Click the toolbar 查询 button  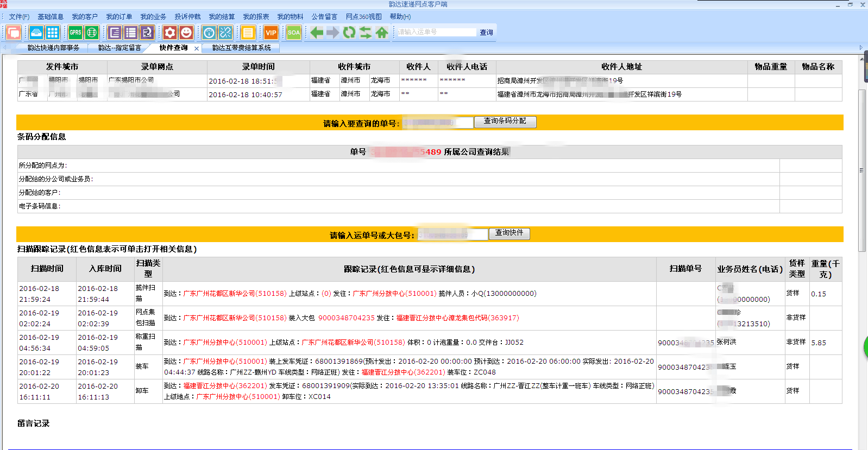pos(486,33)
